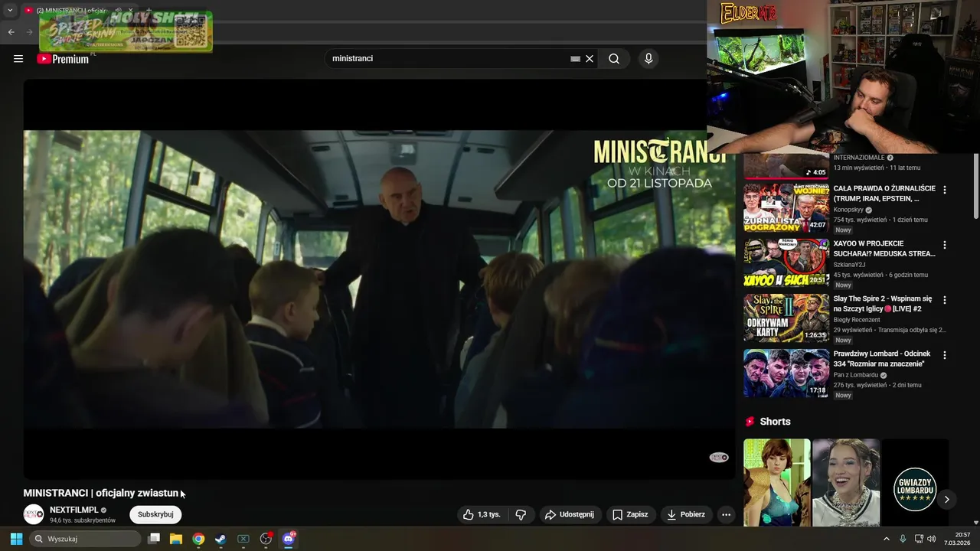Open the title 'Prawdziwy Lombard - Odcinek 334'
The image size is (980, 551).
[882, 359]
